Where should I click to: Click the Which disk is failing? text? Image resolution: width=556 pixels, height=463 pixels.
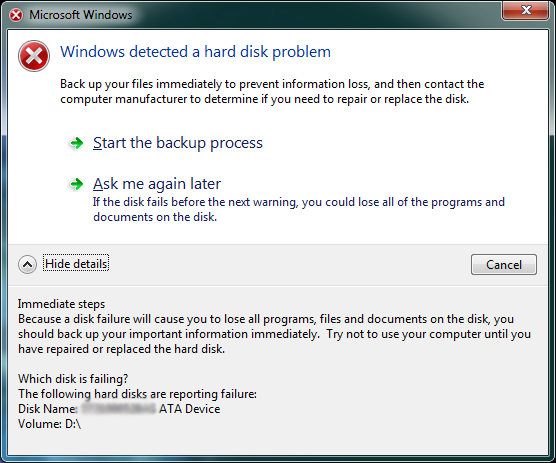click(73, 379)
